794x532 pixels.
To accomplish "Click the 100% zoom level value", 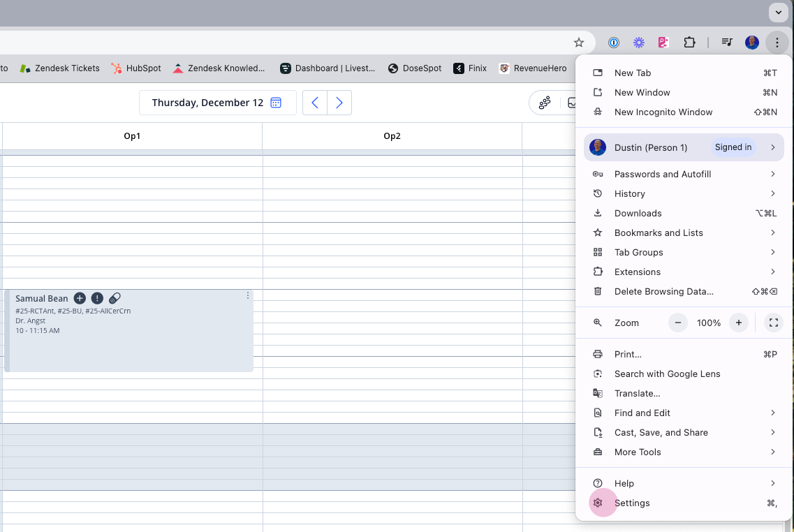I will pos(708,323).
